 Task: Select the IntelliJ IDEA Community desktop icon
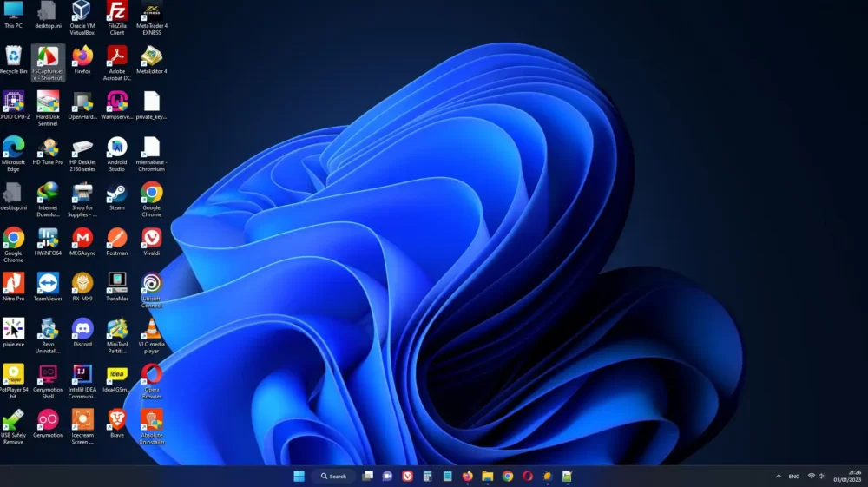click(82, 381)
